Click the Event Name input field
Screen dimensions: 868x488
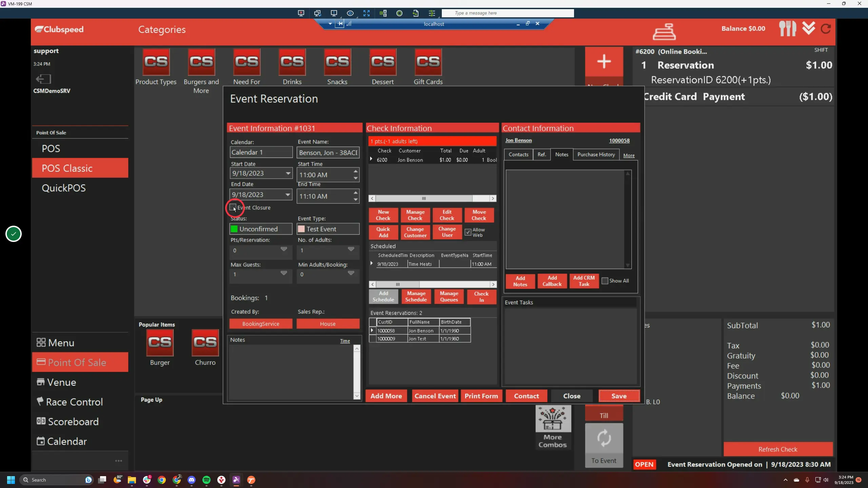pyautogui.click(x=328, y=152)
